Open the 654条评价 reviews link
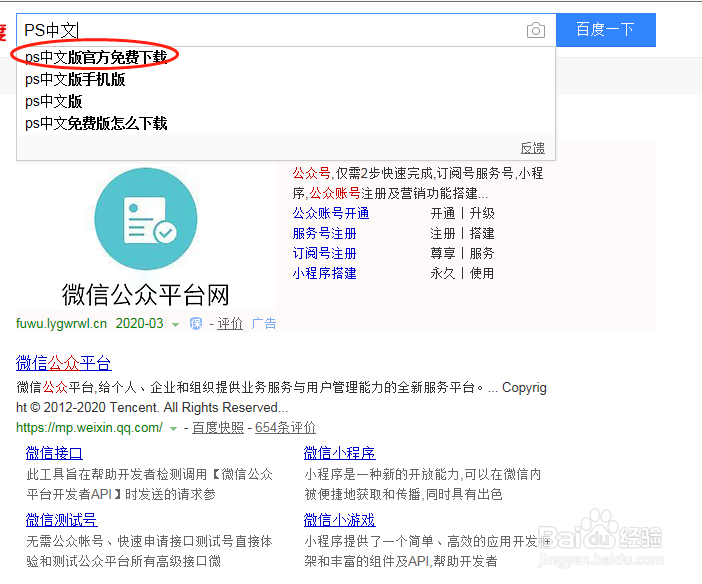The width and height of the screenshot is (702, 584). tap(285, 428)
